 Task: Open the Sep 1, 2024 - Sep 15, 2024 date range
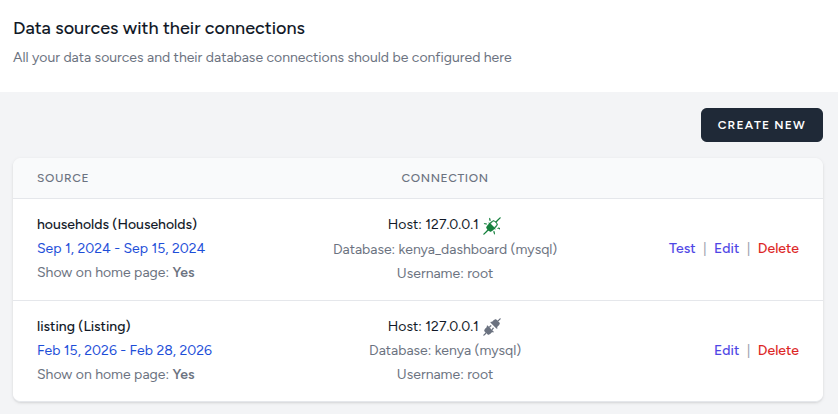(x=121, y=248)
